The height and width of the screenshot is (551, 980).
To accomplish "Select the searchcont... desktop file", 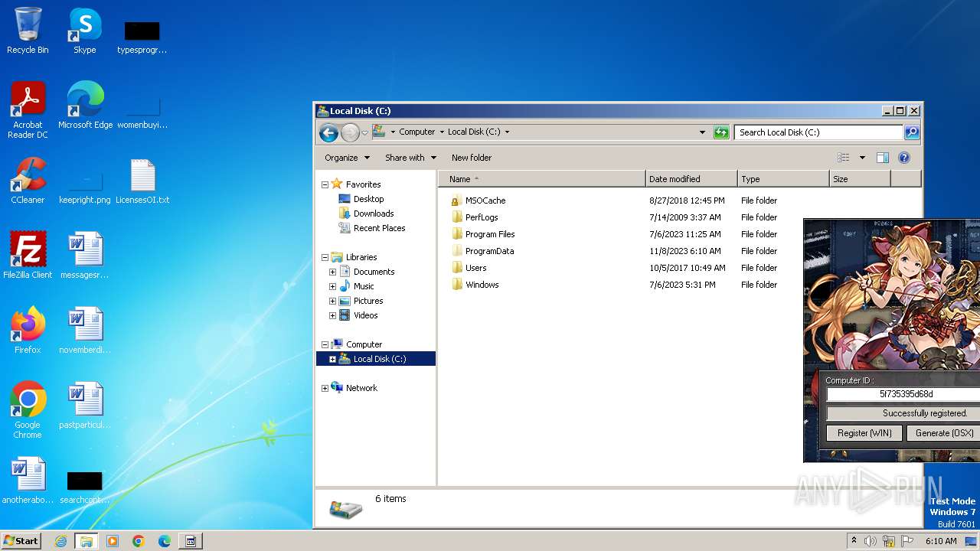I will [x=85, y=487].
